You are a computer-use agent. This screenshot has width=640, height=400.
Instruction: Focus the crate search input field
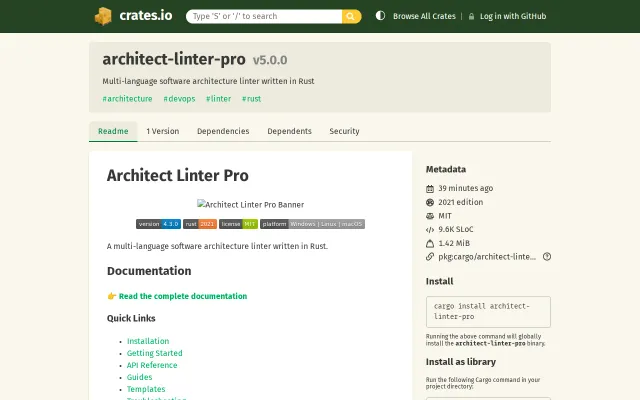tap(264, 16)
